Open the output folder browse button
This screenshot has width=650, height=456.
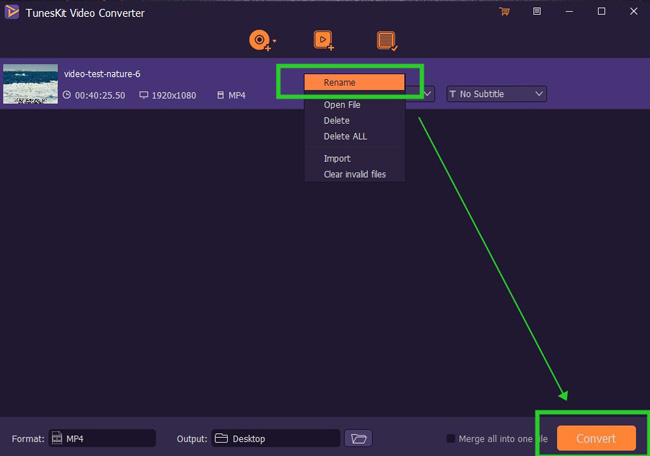[359, 438]
